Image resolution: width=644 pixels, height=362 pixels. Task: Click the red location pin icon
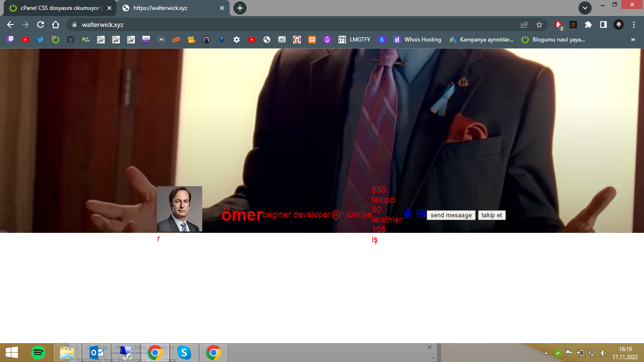[336, 215]
